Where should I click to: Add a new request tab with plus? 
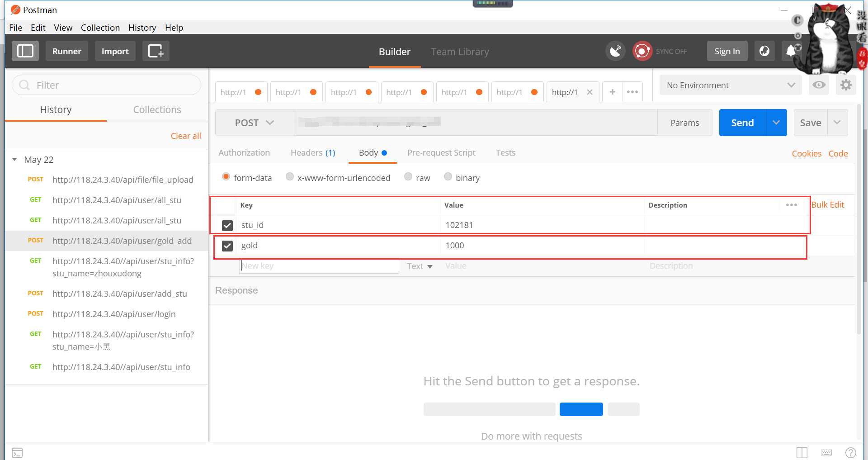point(612,92)
